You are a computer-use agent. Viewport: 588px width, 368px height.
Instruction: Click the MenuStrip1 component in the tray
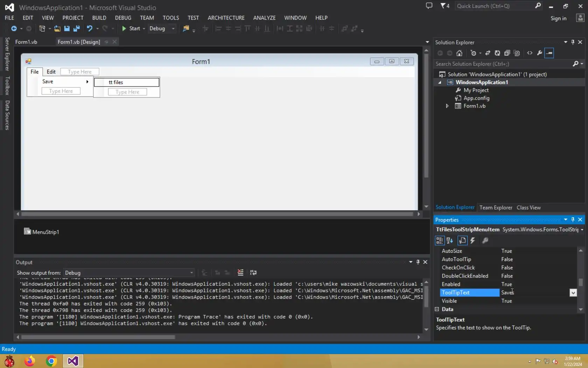42,232
